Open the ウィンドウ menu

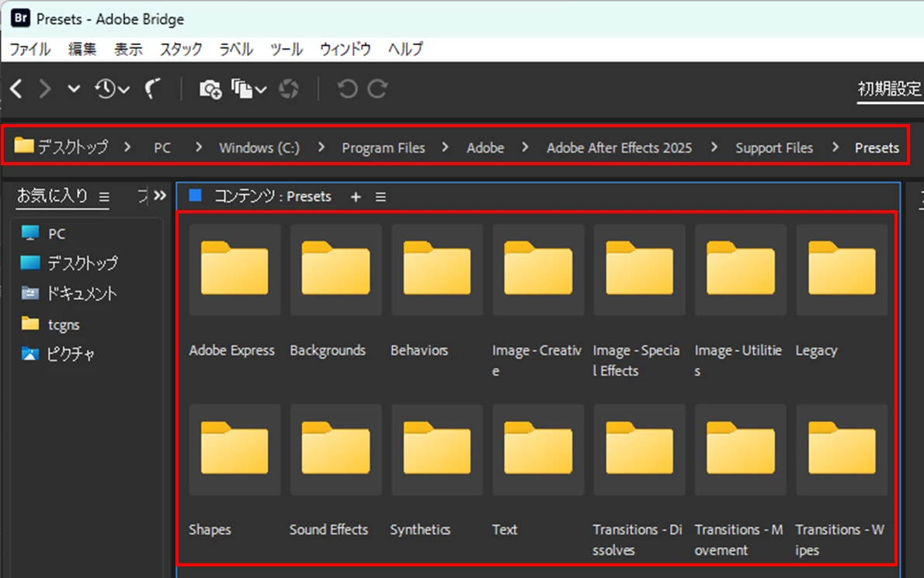click(346, 50)
